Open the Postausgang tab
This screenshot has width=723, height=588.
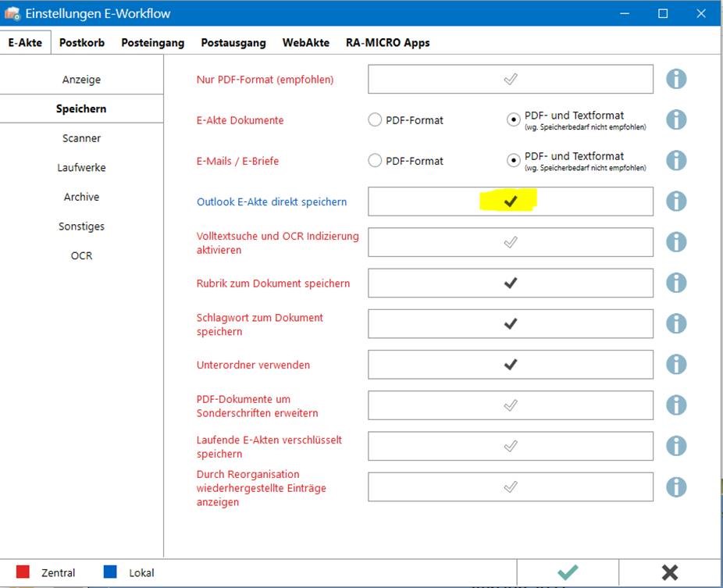point(233,42)
